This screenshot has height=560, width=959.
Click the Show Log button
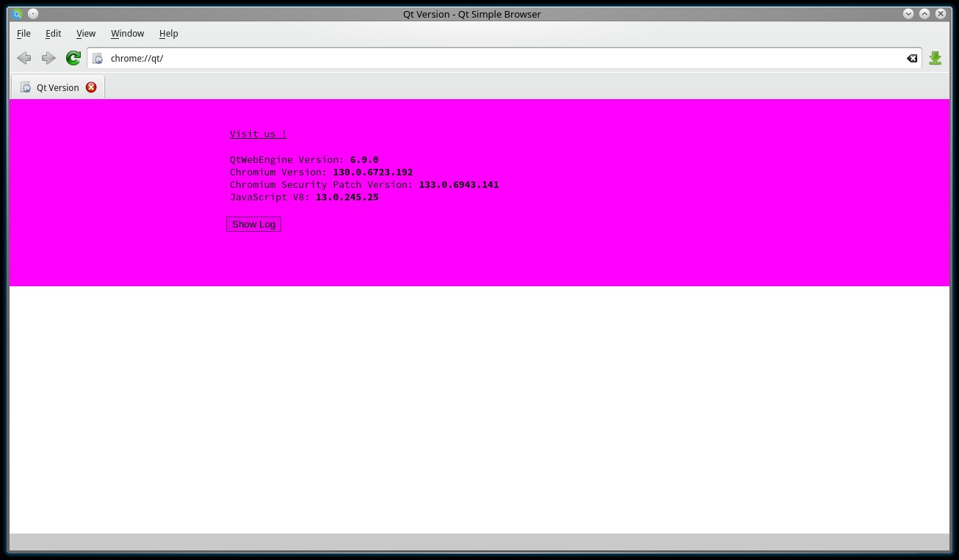253,225
